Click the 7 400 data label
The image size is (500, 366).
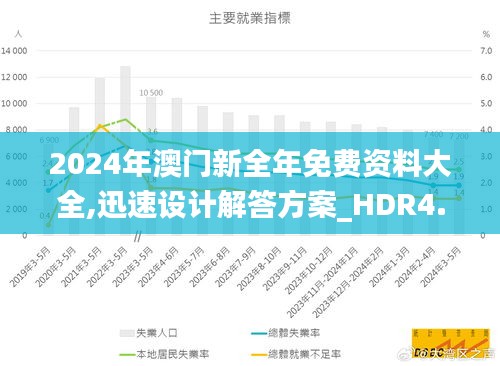click(433, 135)
